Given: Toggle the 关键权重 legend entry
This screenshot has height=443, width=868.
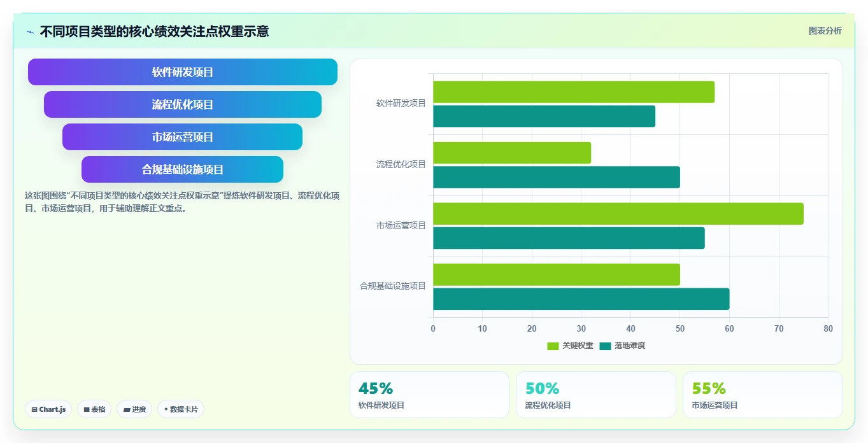Looking at the screenshot, I should pyautogui.click(x=570, y=346).
